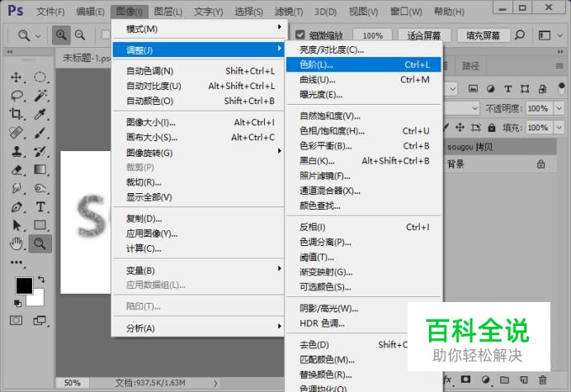The width and height of the screenshot is (571, 392).
Task: Select the Move tool
Action: click(x=16, y=78)
